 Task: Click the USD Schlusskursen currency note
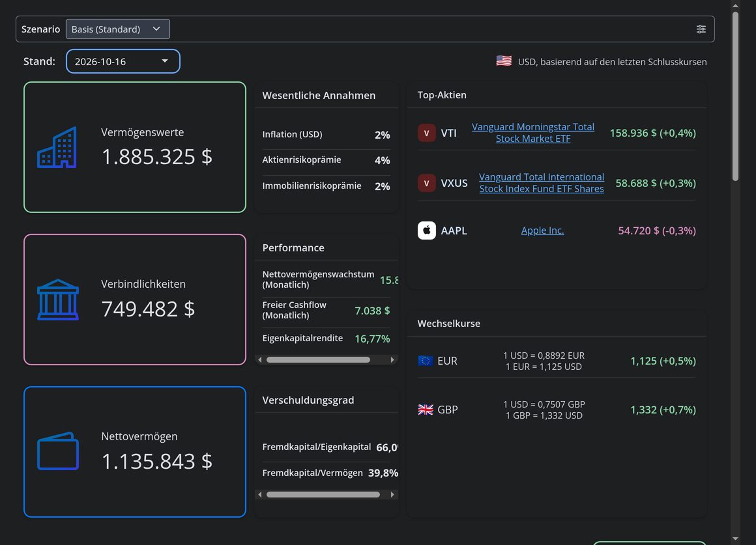point(613,62)
